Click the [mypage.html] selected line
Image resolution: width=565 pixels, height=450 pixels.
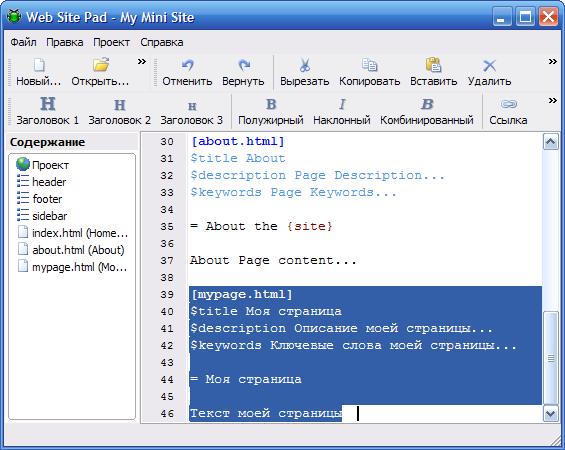[241, 294]
